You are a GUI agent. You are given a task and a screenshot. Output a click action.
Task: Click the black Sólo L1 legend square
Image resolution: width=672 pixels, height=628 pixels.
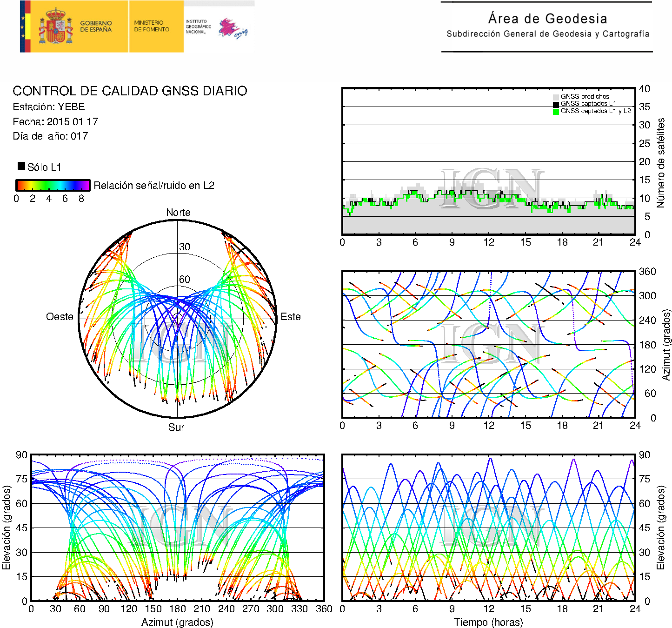21,166
